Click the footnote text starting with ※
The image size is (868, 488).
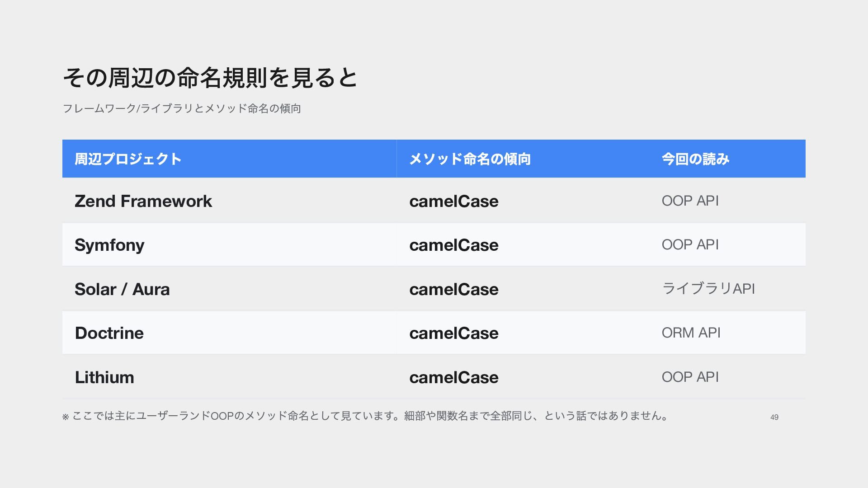[x=365, y=416]
